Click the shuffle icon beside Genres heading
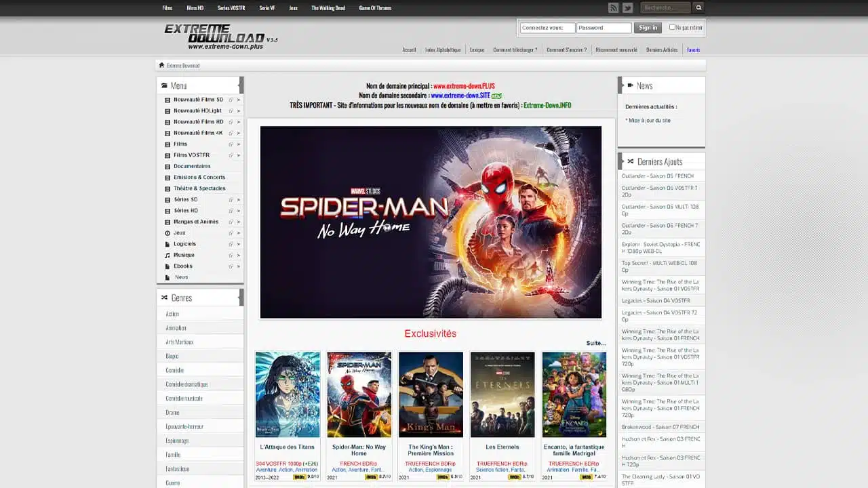Image resolution: width=868 pixels, height=488 pixels. [164, 298]
